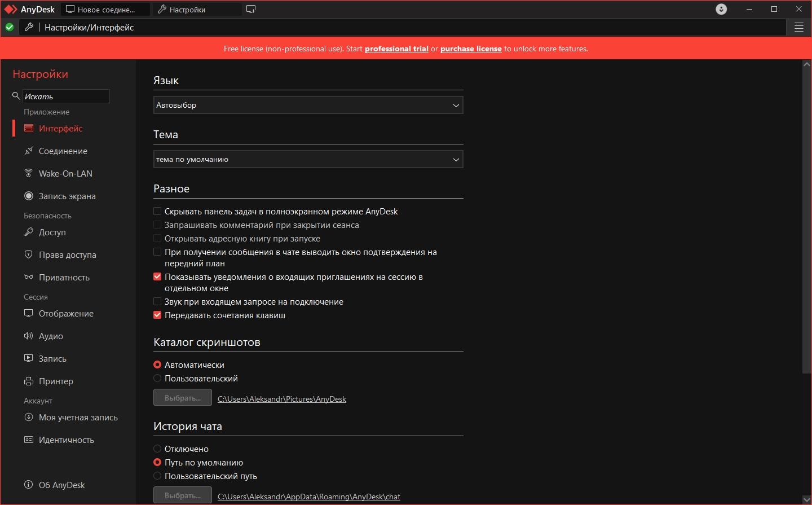Image resolution: width=812 pixels, height=505 pixels.
Task: Switch to the Новое соединение tab
Action: (x=105, y=9)
